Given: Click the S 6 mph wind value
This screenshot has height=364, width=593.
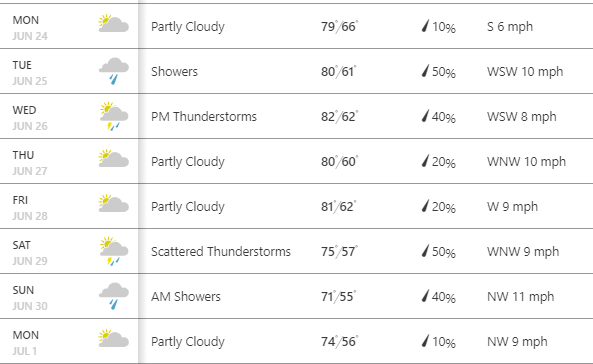Looking at the screenshot, I should [x=510, y=27].
